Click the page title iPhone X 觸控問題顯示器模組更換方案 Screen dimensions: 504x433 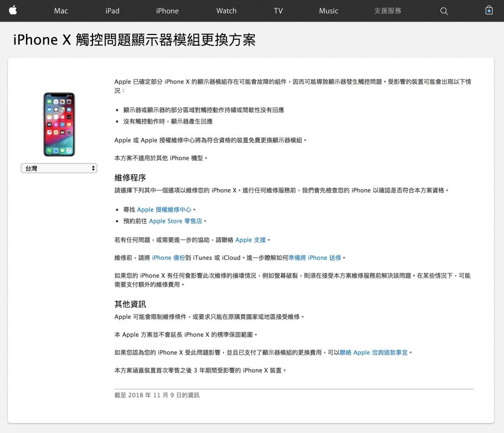134,40
